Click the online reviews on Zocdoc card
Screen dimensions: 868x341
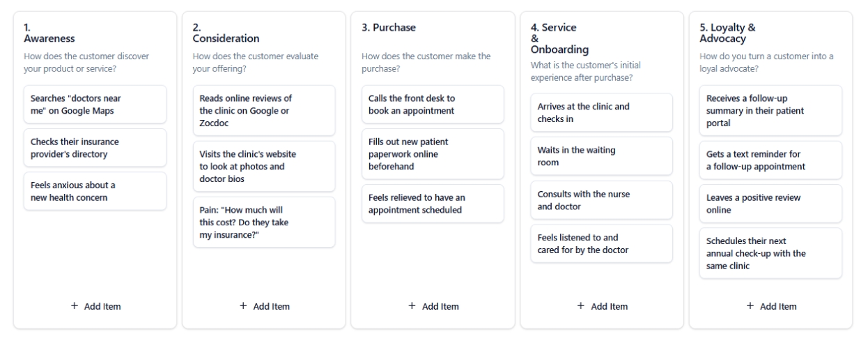(x=264, y=111)
